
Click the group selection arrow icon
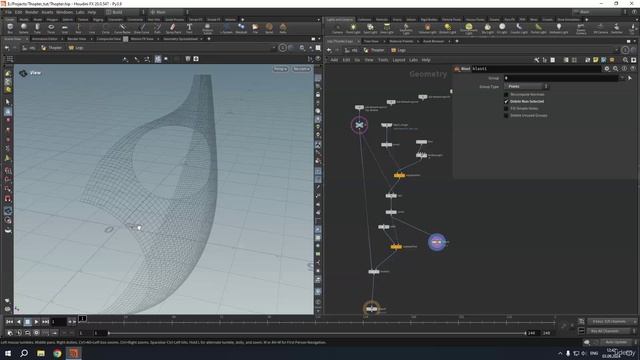click(630, 78)
